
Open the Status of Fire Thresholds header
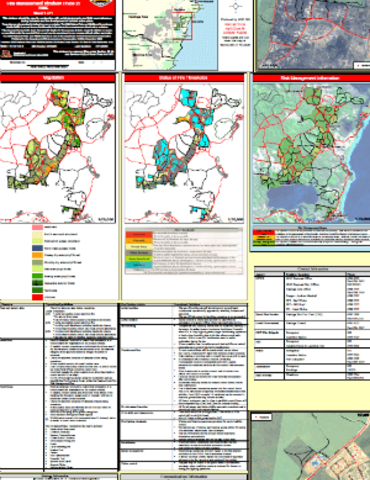coord(184,78)
